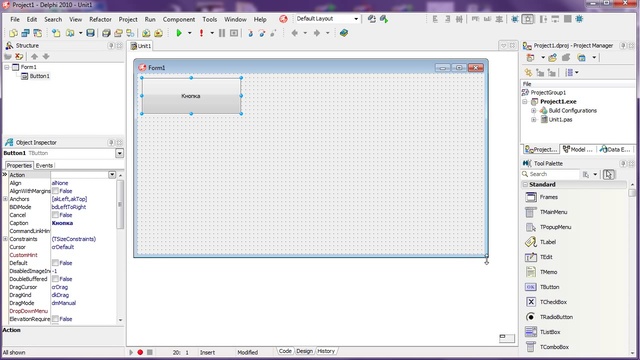The height and width of the screenshot is (360, 640).
Task: Click Run without debugging red exclamation icon
Action: pos(201,33)
